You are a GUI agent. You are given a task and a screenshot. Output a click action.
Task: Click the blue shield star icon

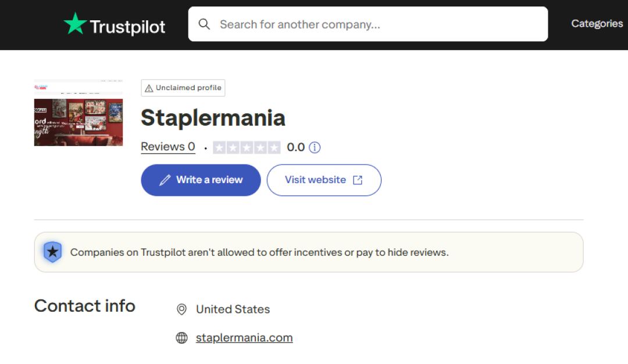(x=53, y=252)
